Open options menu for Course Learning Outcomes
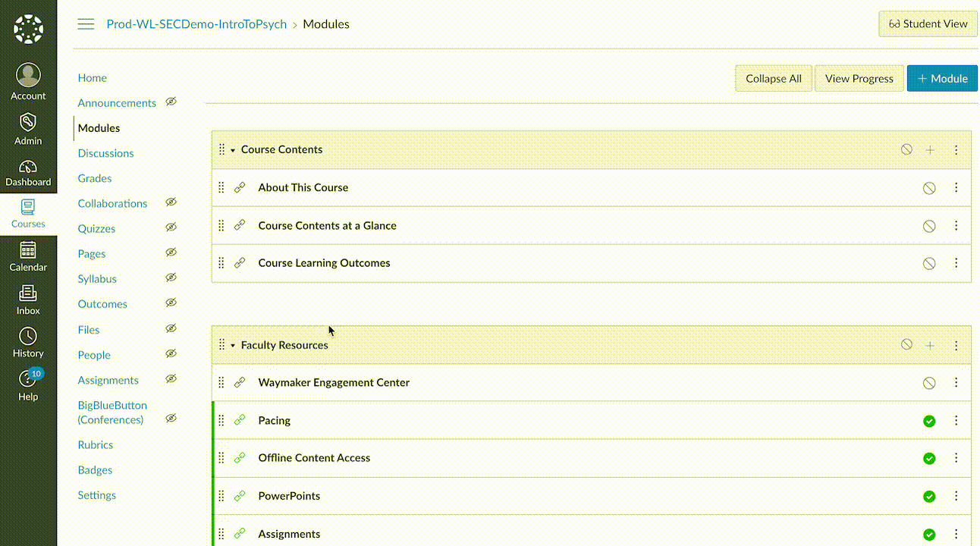Screen dimensions: 980x546 [956, 263]
